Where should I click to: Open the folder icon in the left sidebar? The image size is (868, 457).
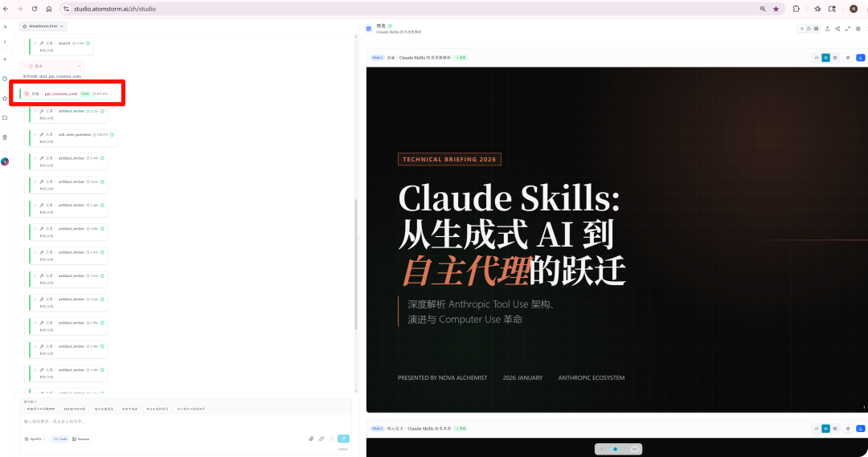click(x=5, y=117)
